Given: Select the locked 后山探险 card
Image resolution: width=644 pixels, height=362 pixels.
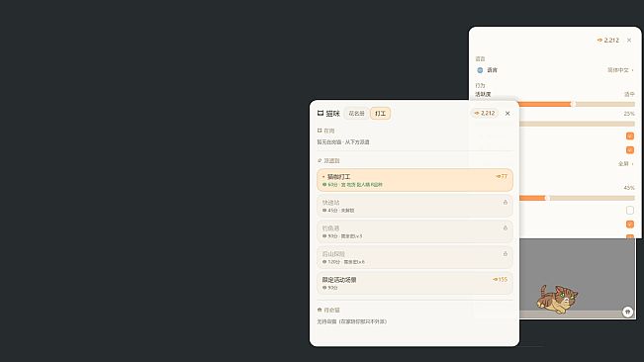Looking at the screenshot, I should click(x=414, y=258).
